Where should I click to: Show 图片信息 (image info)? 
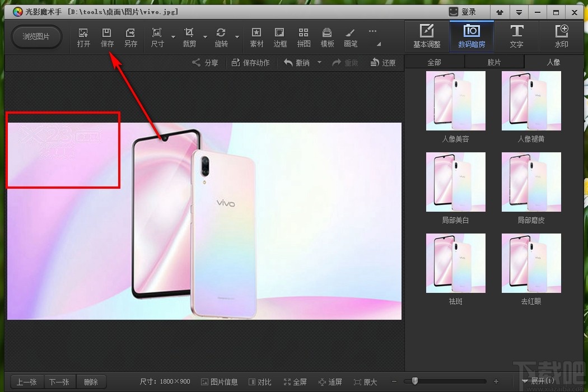220,382
